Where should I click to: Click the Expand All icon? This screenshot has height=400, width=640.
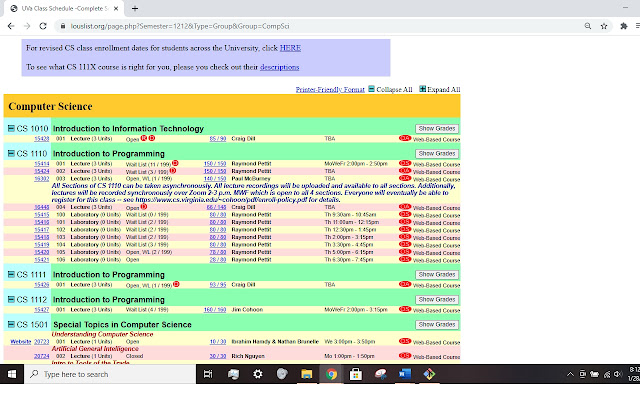[422, 89]
